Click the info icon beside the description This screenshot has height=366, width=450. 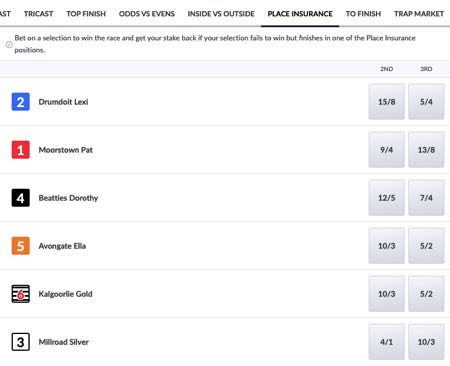tap(9, 44)
